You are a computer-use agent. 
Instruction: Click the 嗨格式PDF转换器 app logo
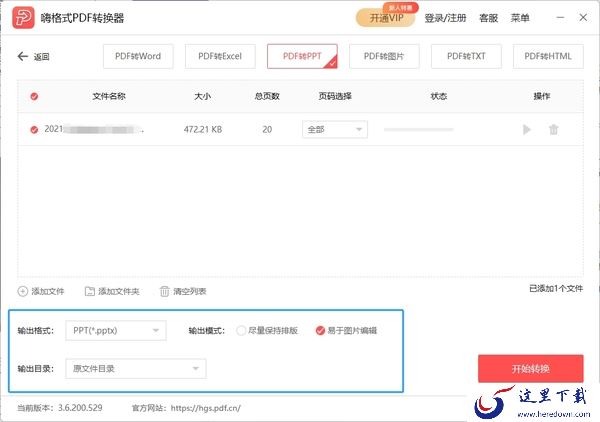(x=23, y=18)
